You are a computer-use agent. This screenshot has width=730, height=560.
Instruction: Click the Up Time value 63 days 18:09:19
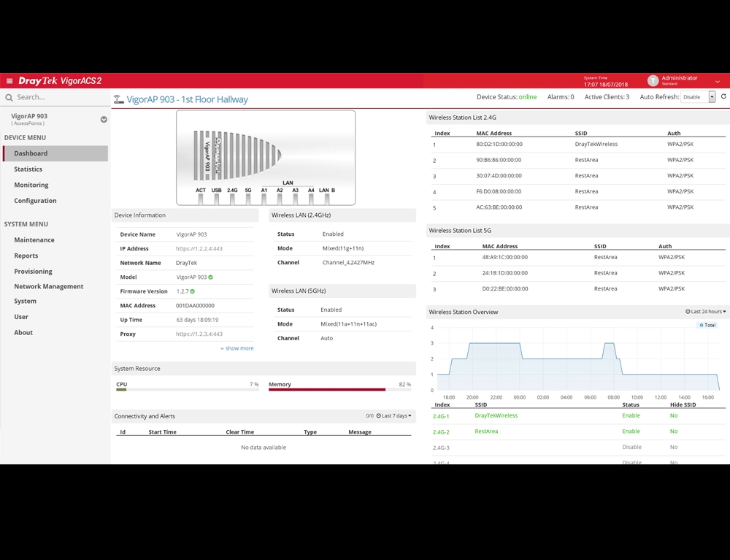pyautogui.click(x=197, y=320)
